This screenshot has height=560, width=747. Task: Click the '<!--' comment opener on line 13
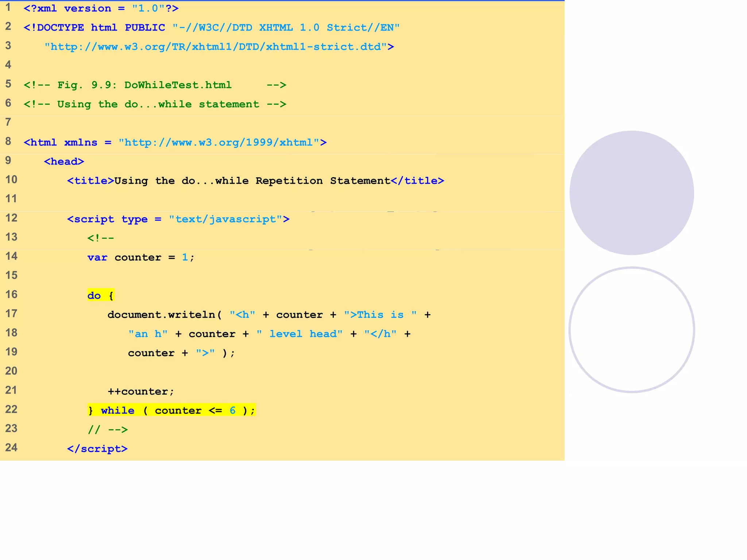tap(101, 238)
